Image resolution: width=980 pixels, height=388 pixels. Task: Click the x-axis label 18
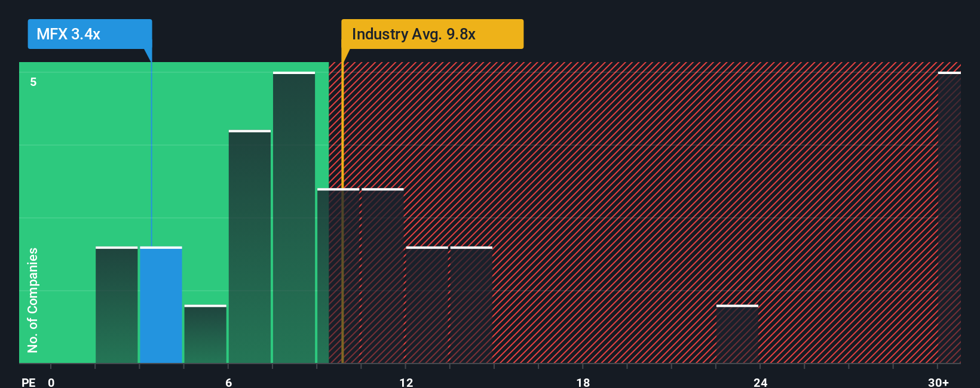pyautogui.click(x=583, y=382)
